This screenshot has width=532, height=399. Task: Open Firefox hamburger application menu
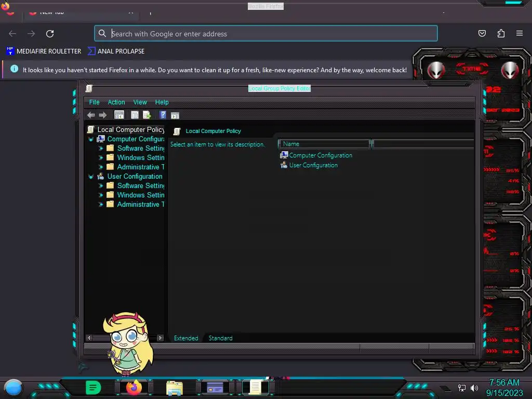[520, 33]
